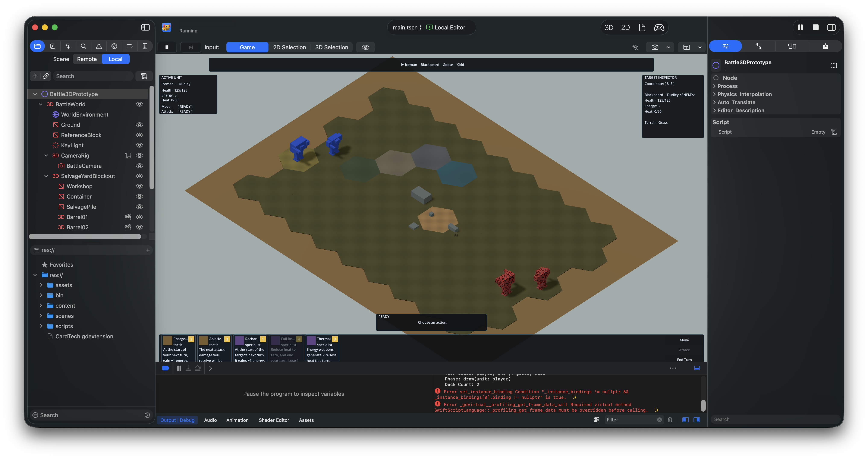Click the camera override icon
Viewport: 868px width, 459px height.
[x=655, y=47]
